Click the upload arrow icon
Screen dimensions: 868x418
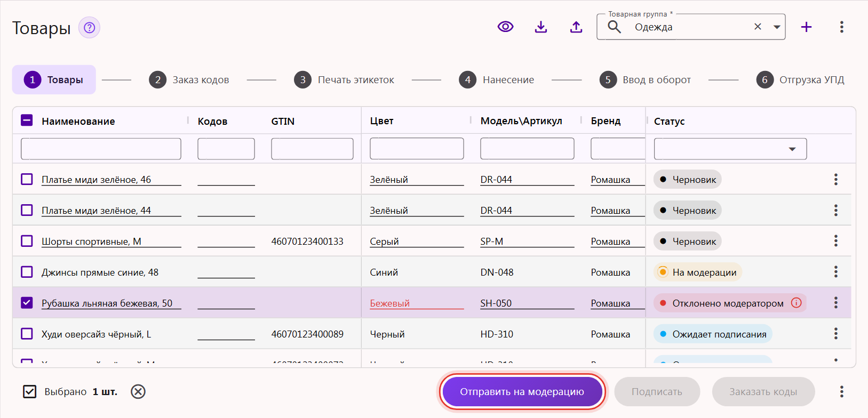[576, 27]
